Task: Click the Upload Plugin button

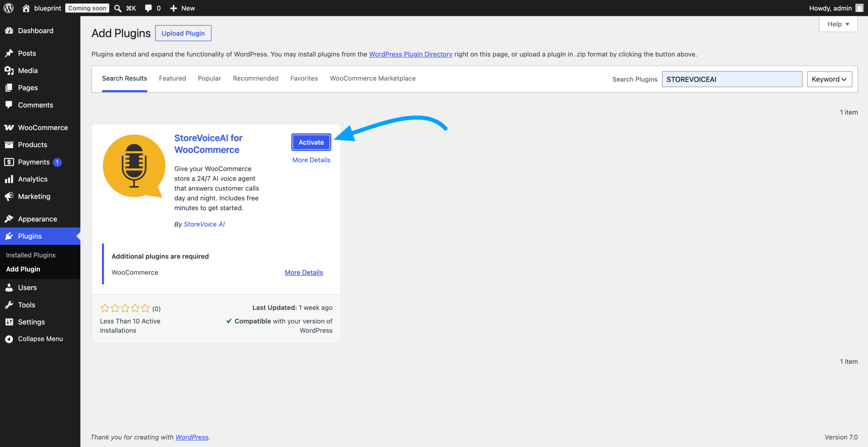Action: tap(183, 33)
